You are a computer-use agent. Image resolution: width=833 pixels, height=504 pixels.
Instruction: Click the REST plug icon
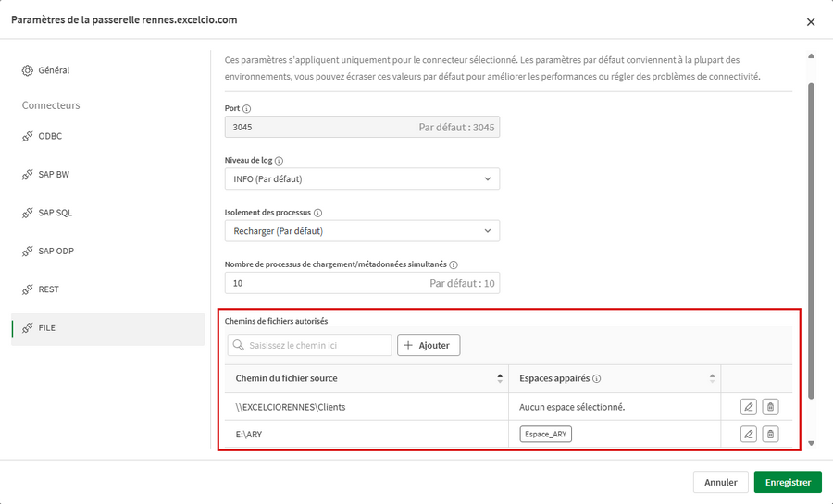(27, 289)
